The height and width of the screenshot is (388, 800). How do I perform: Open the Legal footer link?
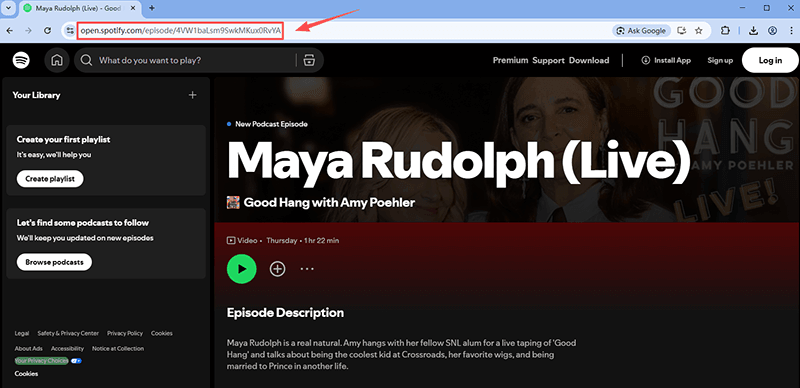pos(22,333)
